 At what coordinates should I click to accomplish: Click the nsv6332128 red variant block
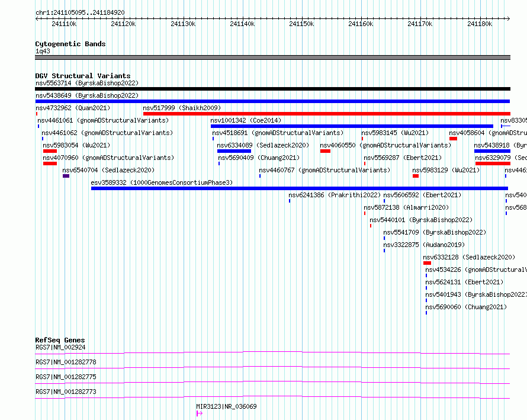coord(427,263)
